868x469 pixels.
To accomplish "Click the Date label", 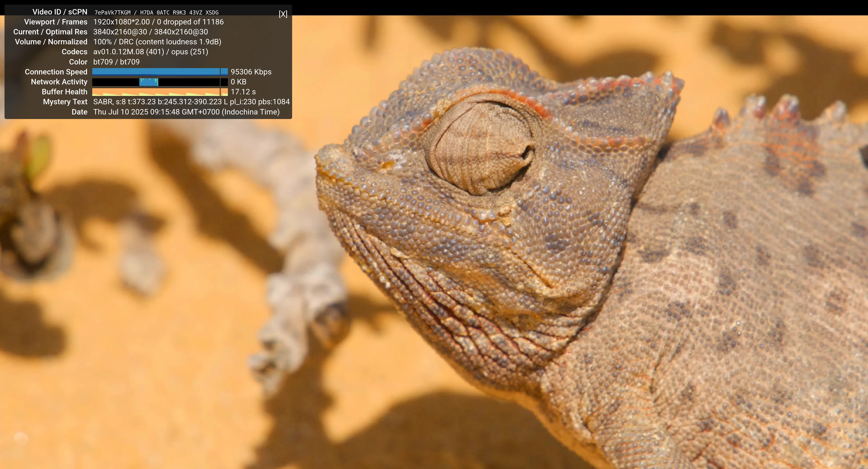I will [x=80, y=112].
